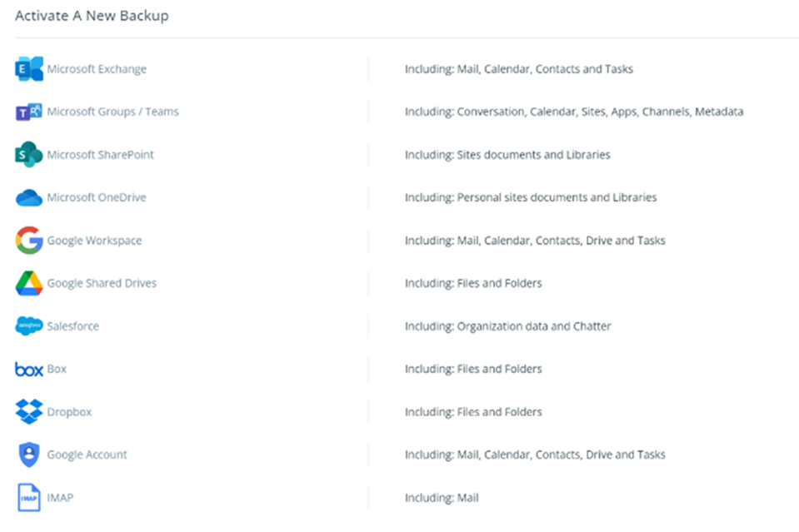Open Dropbox backup text link
Image resolution: width=799 pixels, height=532 pixels.
click(x=69, y=412)
